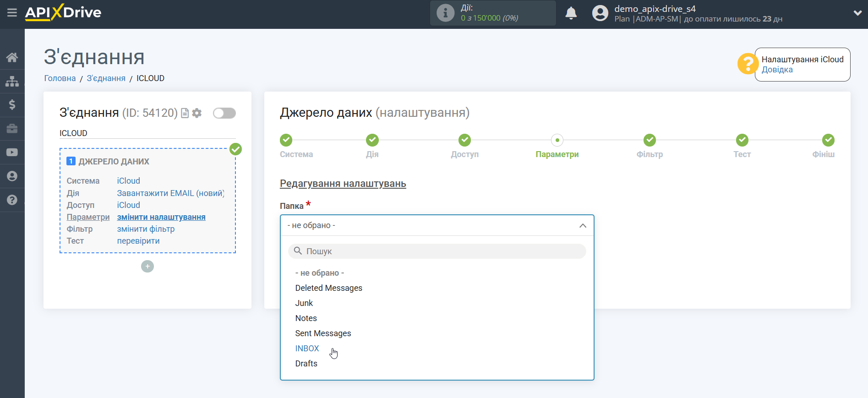The width and height of the screenshot is (868, 398).
Task: Click the ApiX-Drive logo
Action: pyautogui.click(x=63, y=12)
